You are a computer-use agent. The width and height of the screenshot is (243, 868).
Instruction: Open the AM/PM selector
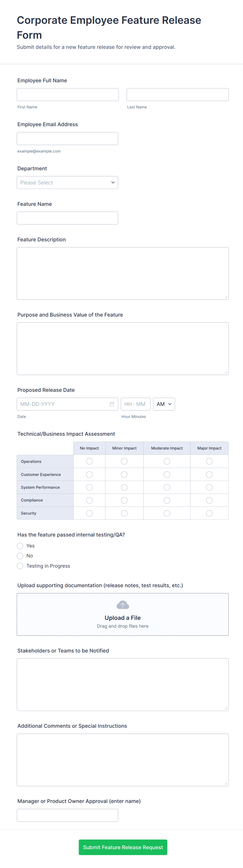tap(164, 404)
